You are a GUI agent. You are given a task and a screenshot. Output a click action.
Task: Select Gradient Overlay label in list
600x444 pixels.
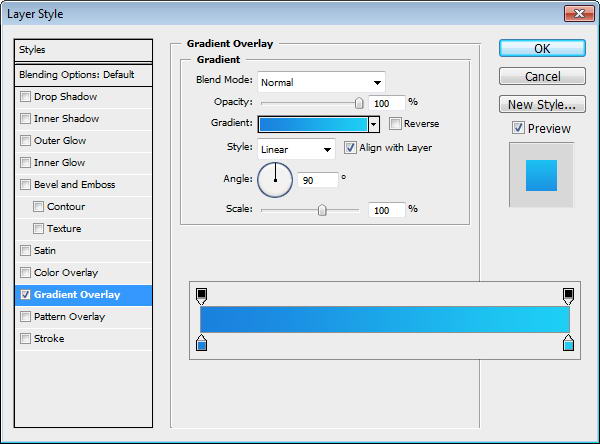click(77, 295)
